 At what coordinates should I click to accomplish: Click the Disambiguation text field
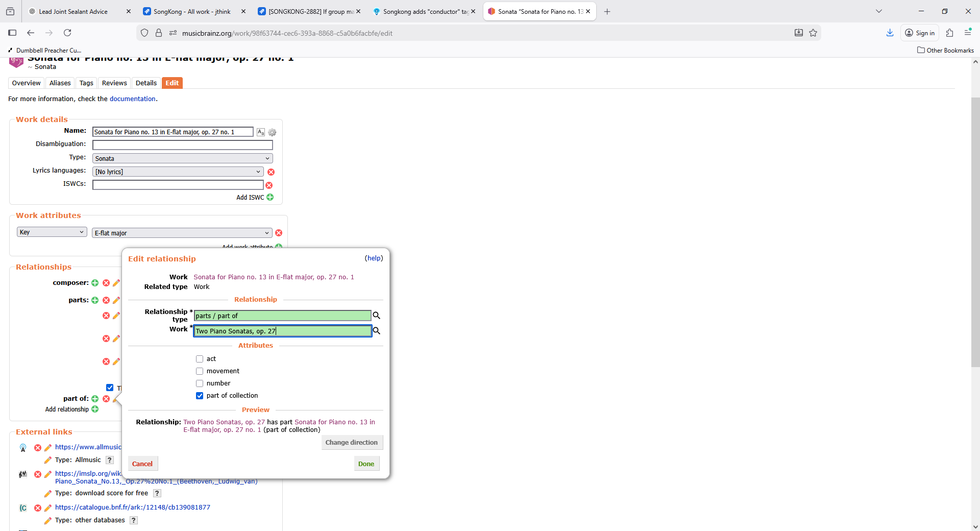tap(182, 145)
